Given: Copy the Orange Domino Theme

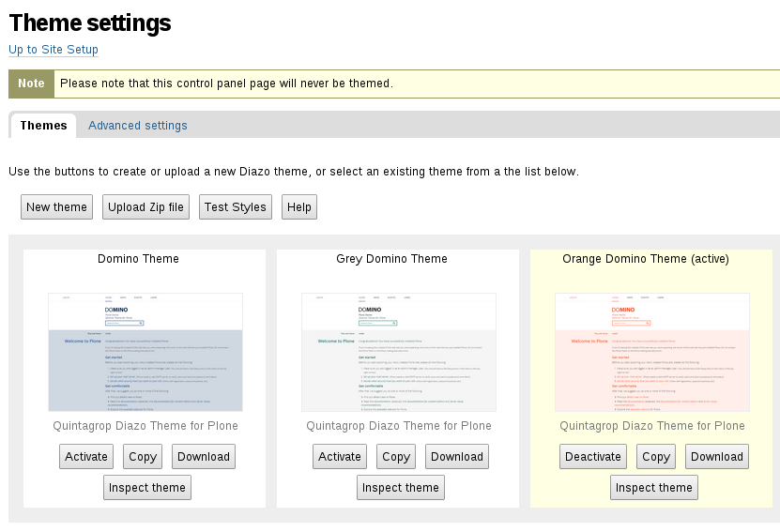Looking at the screenshot, I should click(x=656, y=457).
